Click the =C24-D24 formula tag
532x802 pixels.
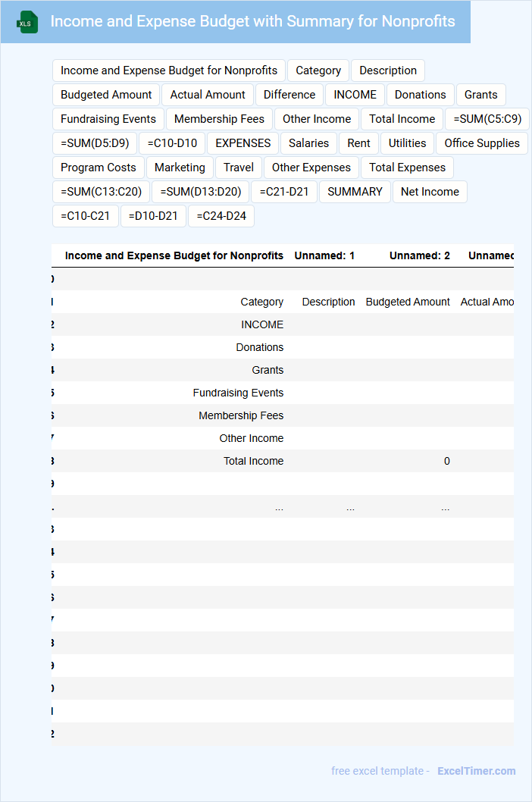pos(221,216)
